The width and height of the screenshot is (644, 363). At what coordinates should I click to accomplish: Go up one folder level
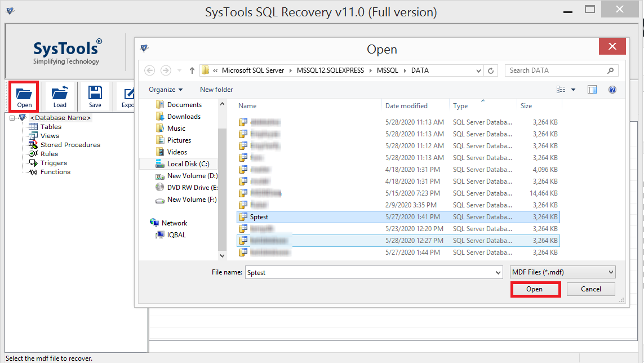pyautogui.click(x=192, y=70)
